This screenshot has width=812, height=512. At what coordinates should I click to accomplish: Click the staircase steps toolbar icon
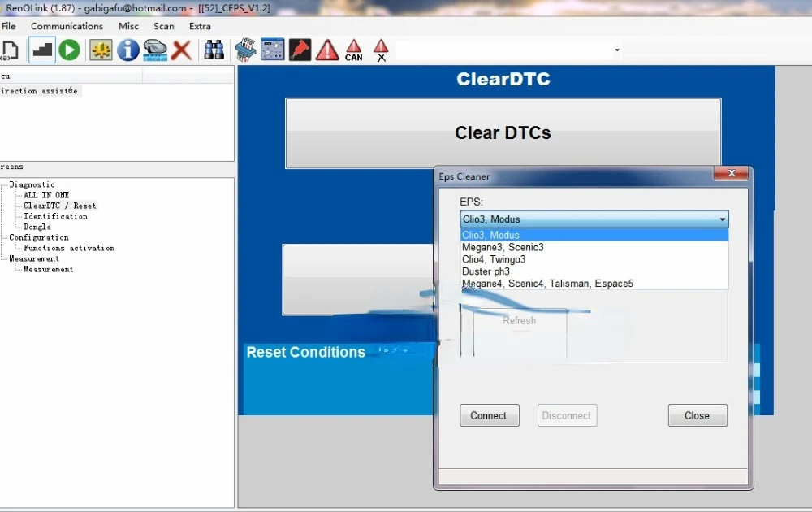click(x=42, y=50)
